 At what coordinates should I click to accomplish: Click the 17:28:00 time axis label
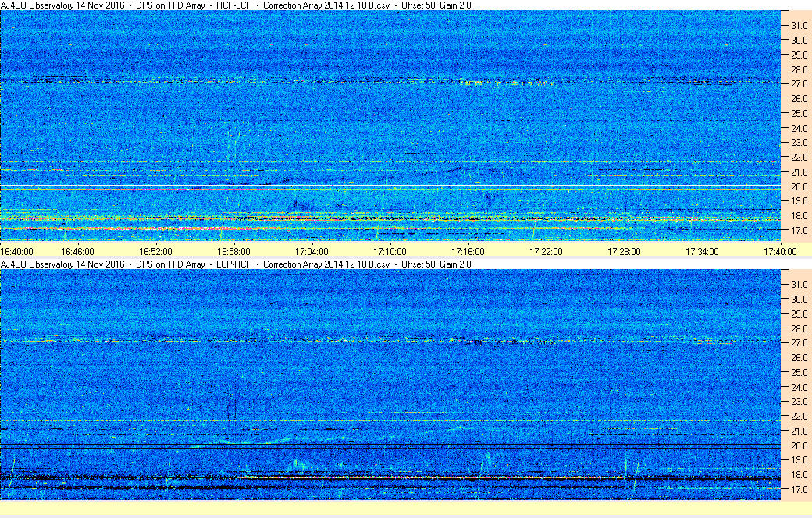click(624, 251)
